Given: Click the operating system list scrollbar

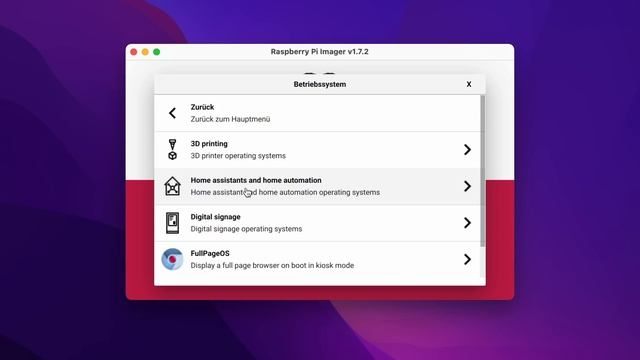Looking at the screenshot, I should (x=483, y=171).
